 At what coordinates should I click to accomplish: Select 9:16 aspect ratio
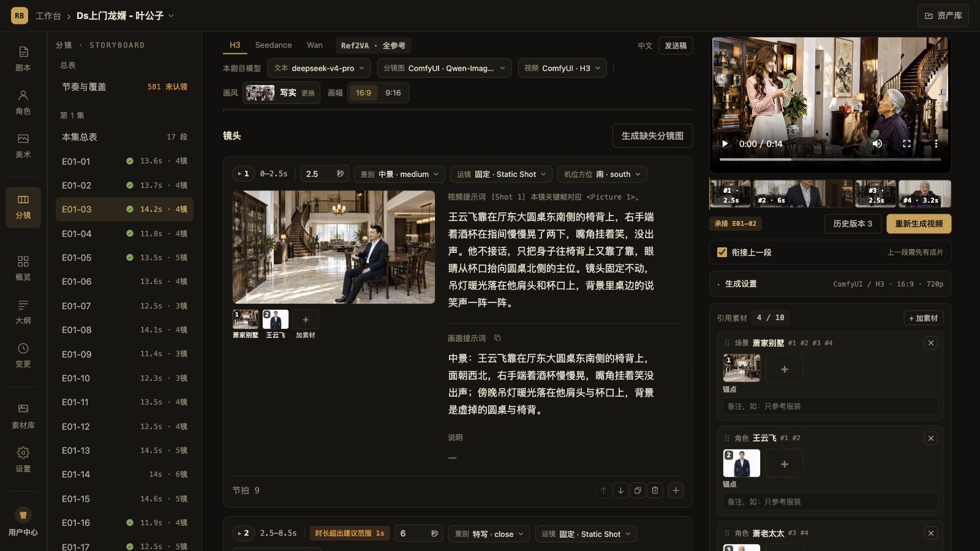(x=393, y=93)
